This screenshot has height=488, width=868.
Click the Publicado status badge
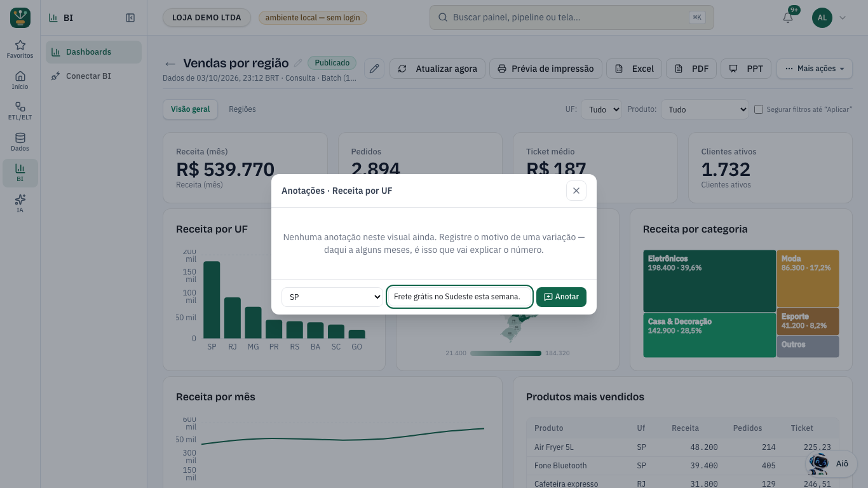click(332, 63)
